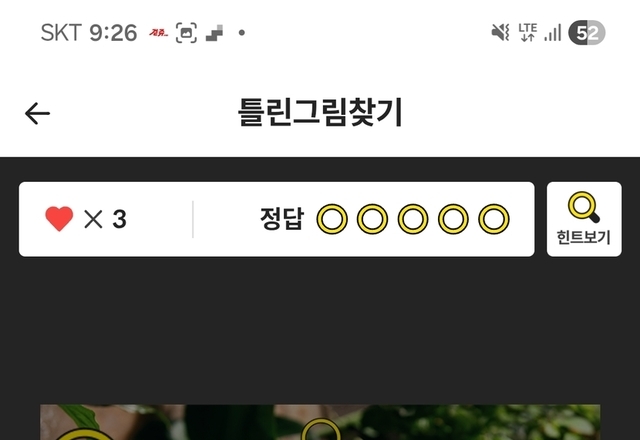
Task: Tap the fifth yellow answer circle
Action: pyautogui.click(x=493, y=219)
